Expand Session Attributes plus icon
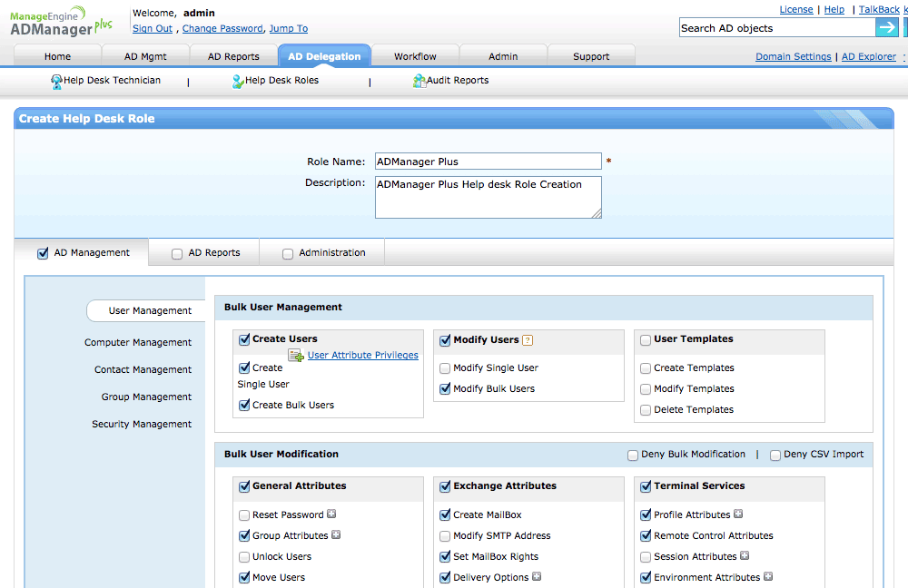The height and width of the screenshot is (588, 908). (745, 555)
